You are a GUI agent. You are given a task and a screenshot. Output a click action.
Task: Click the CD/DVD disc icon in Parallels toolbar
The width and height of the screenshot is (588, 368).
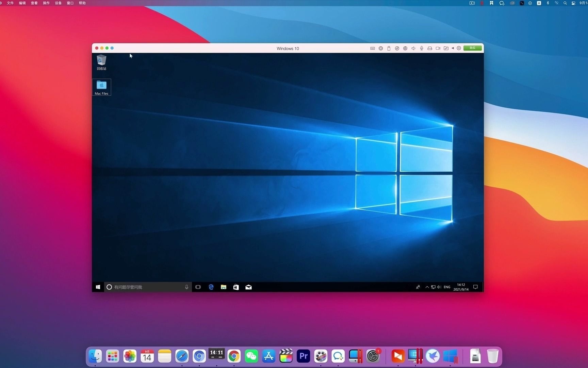point(397,48)
